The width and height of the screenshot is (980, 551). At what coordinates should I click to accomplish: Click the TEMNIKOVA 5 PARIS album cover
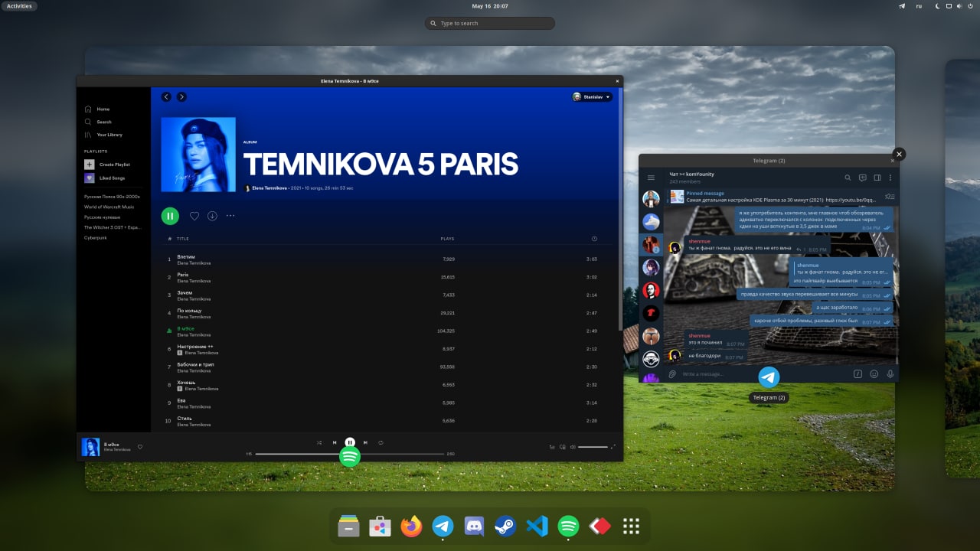click(x=198, y=155)
